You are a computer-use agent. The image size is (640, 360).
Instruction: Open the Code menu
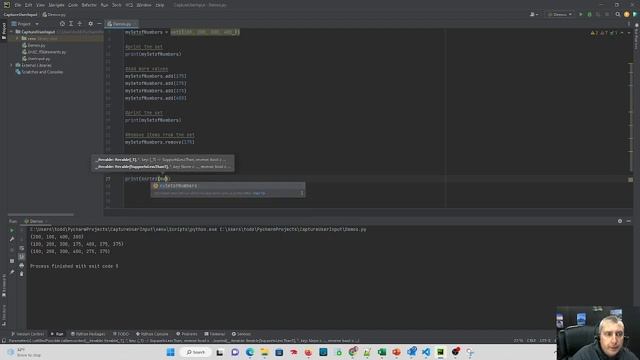point(73,5)
